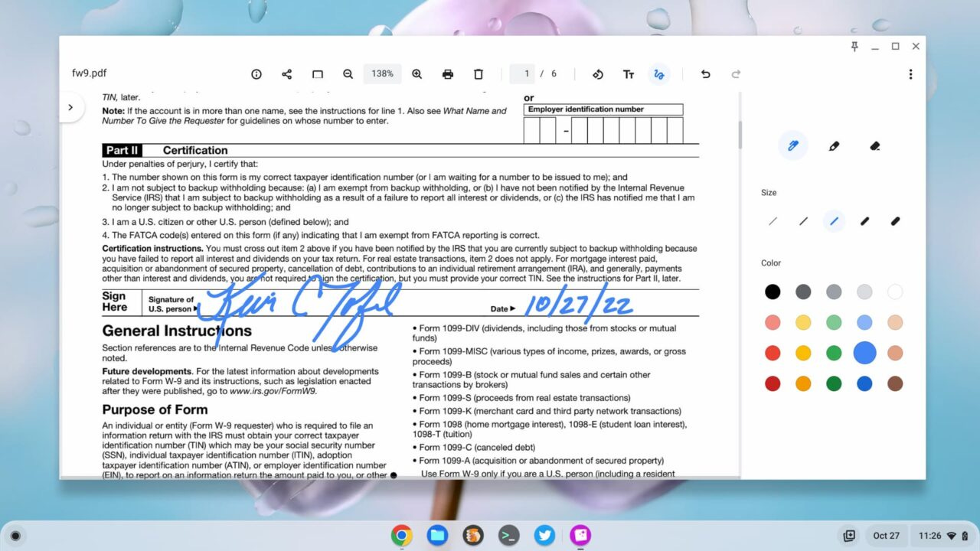Image resolution: width=980 pixels, height=551 pixels.
Task: Open the launcher circle button
Action: [x=15, y=536]
